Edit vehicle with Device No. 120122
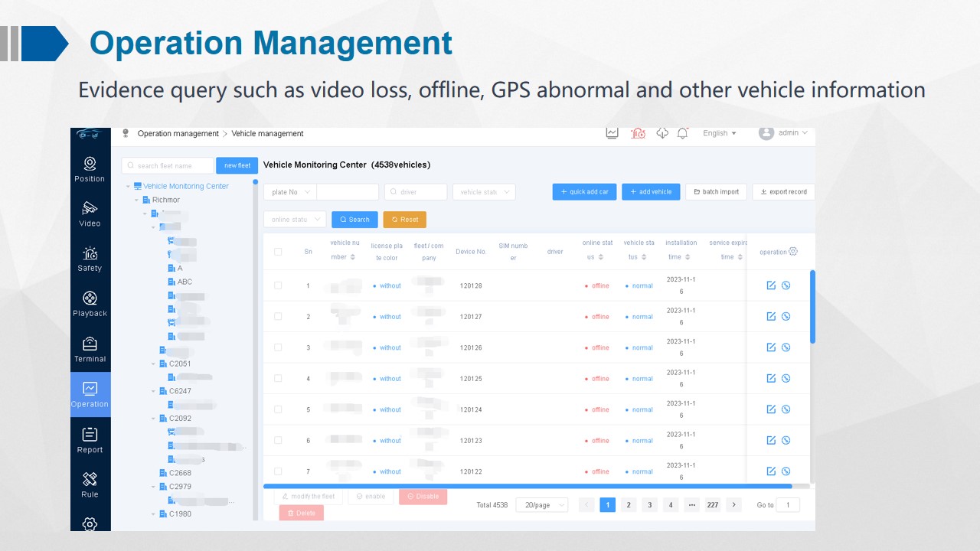The height and width of the screenshot is (551, 980). point(771,471)
